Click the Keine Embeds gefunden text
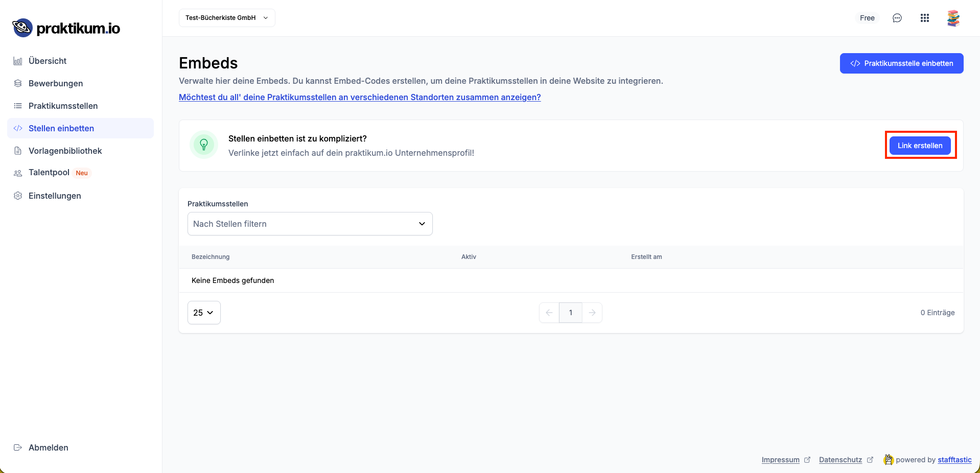The width and height of the screenshot is (980, 473). point(233,280)
